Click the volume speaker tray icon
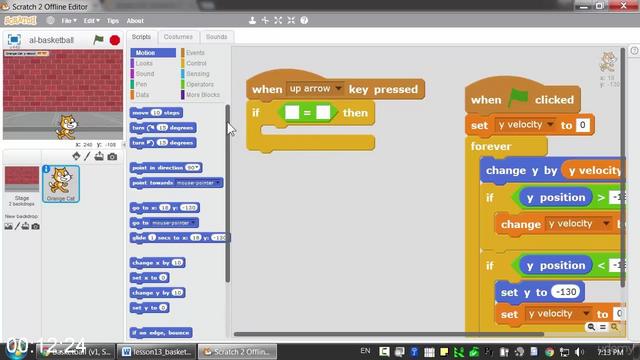Viewport: 640px width, 360px height. 579,351
